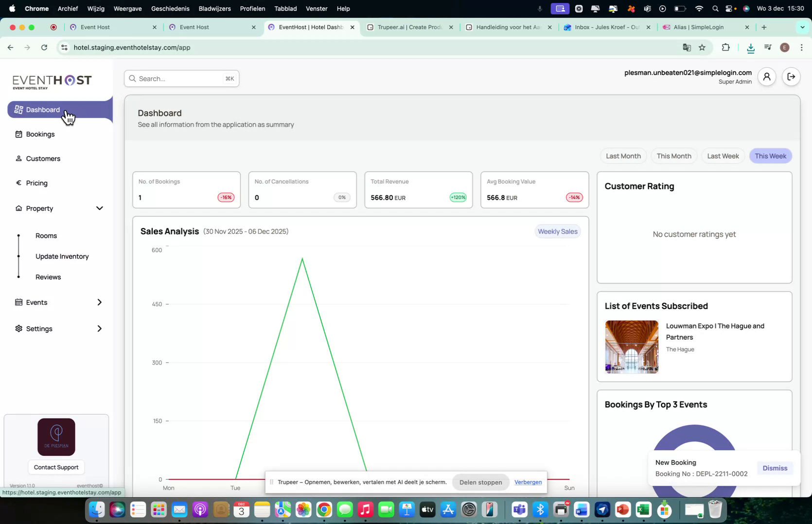Dismiss the New Booking notification
The image size is (812, 524).
click(775, 468)
